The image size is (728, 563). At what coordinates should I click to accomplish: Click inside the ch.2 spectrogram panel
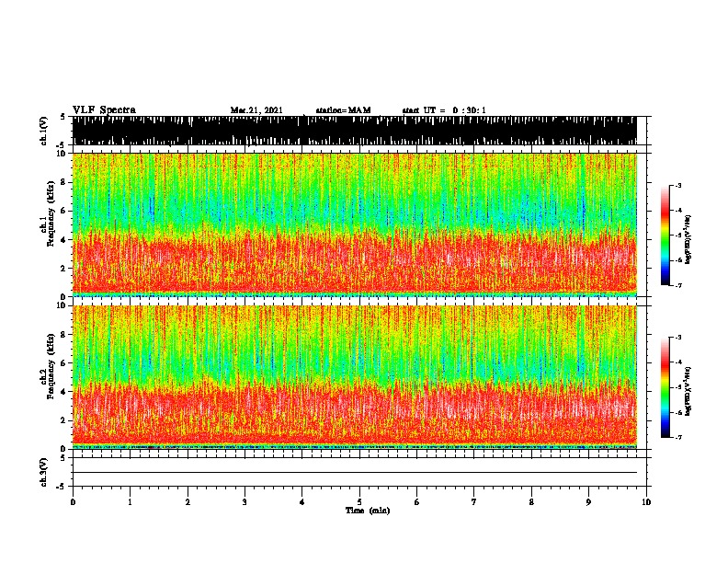point(355,377)
